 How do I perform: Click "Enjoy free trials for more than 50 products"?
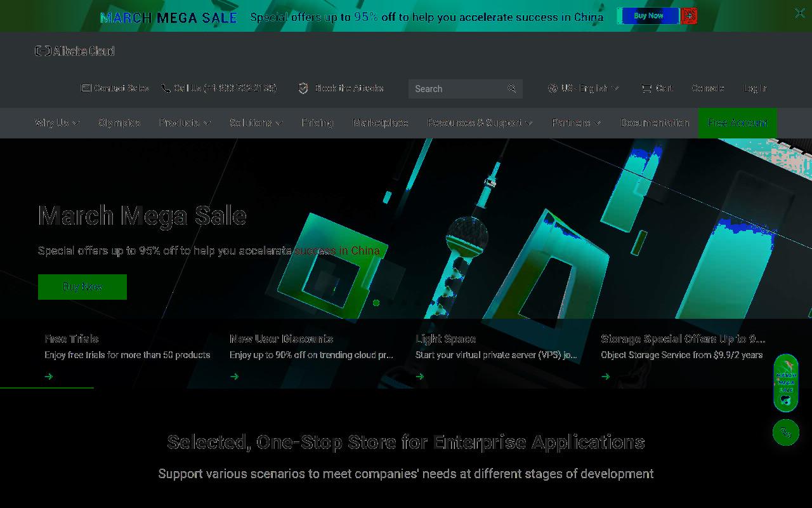(128, 355)
